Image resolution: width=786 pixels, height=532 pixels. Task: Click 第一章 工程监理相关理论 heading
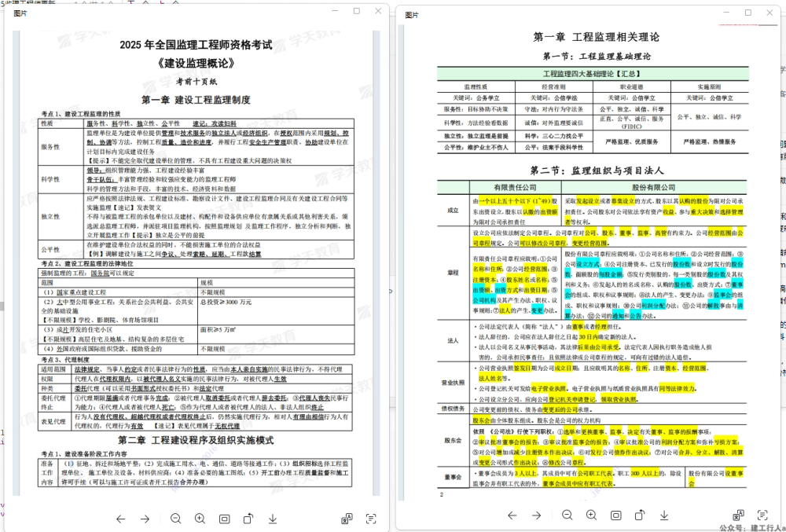(x=596, y=37)
